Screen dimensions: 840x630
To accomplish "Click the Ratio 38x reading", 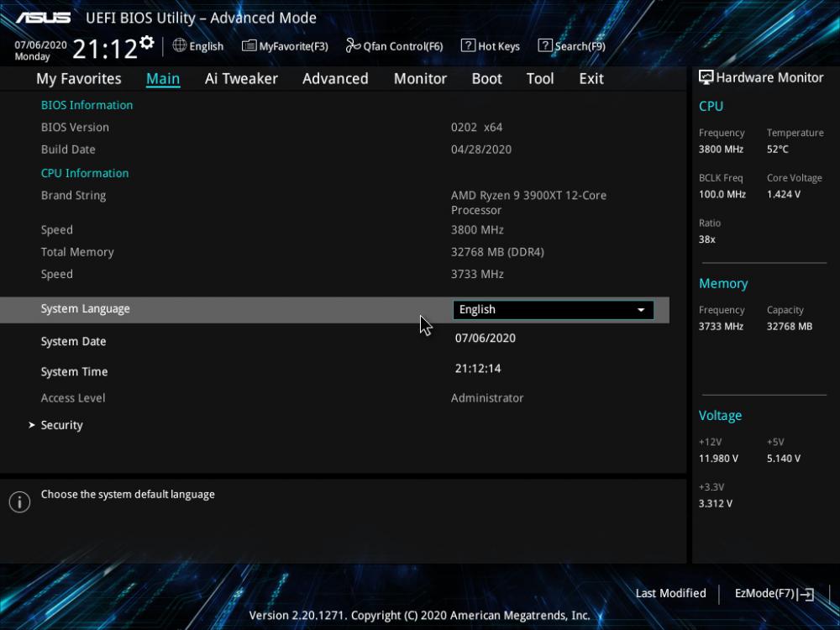I will pos(706,239).
